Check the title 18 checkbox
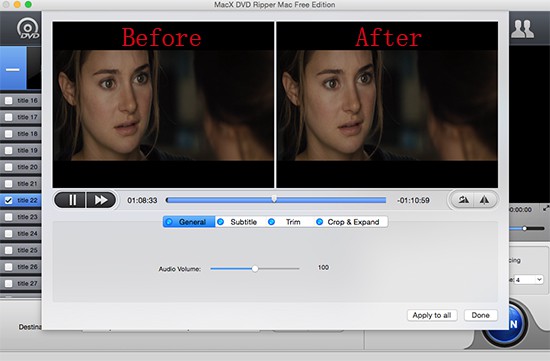Viewport: 550px width, 361px height. pos(8,134)
